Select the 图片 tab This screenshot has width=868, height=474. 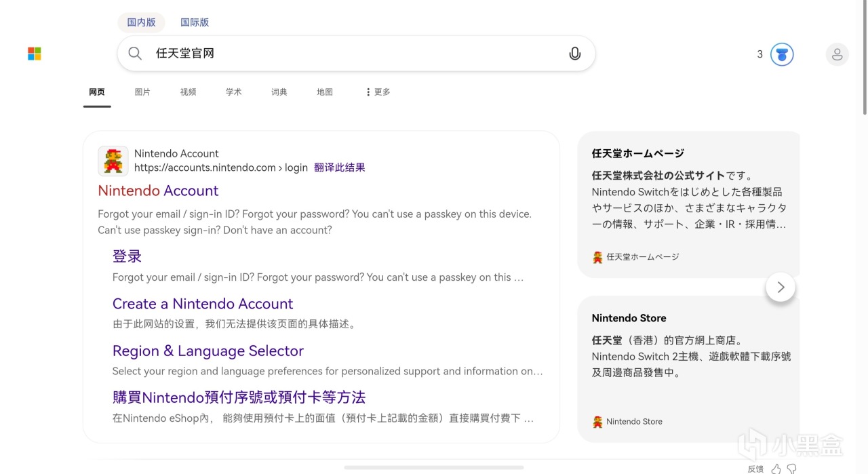tap(142, 92)
